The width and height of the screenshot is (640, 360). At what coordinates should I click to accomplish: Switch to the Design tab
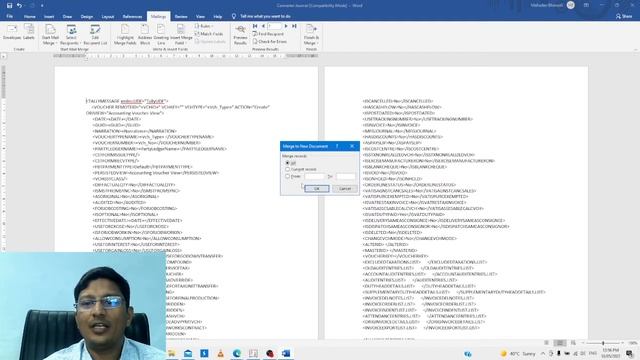point(87,16)
